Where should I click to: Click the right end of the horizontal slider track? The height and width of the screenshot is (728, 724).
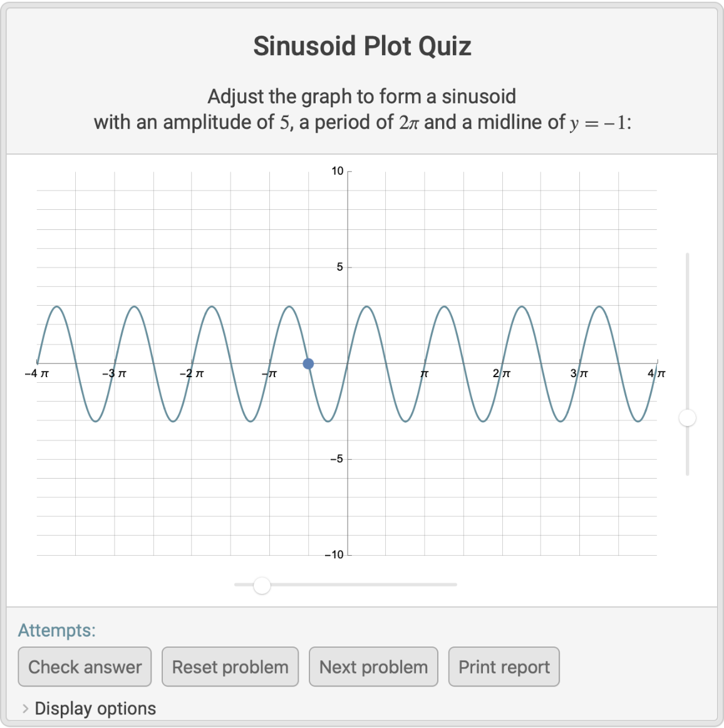coord(454,585)
